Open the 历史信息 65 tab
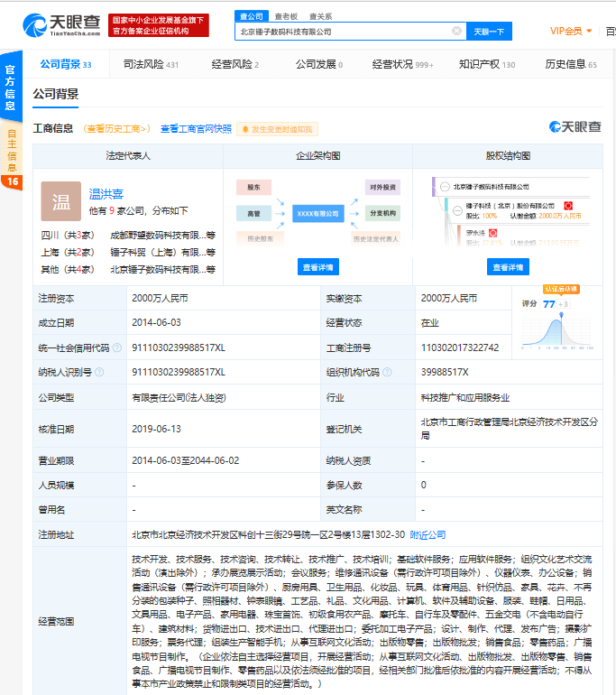Screen dimensions: 616x695 click(571, 64)
